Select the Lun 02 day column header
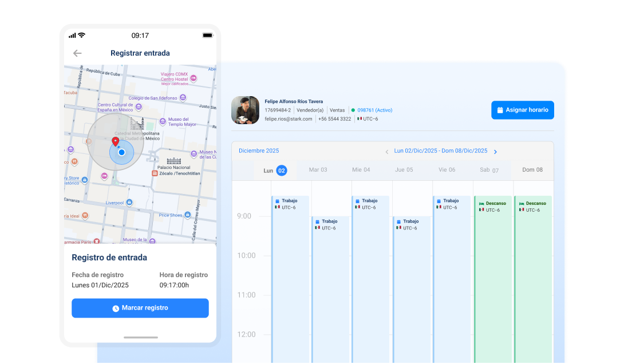 [275, 170]
